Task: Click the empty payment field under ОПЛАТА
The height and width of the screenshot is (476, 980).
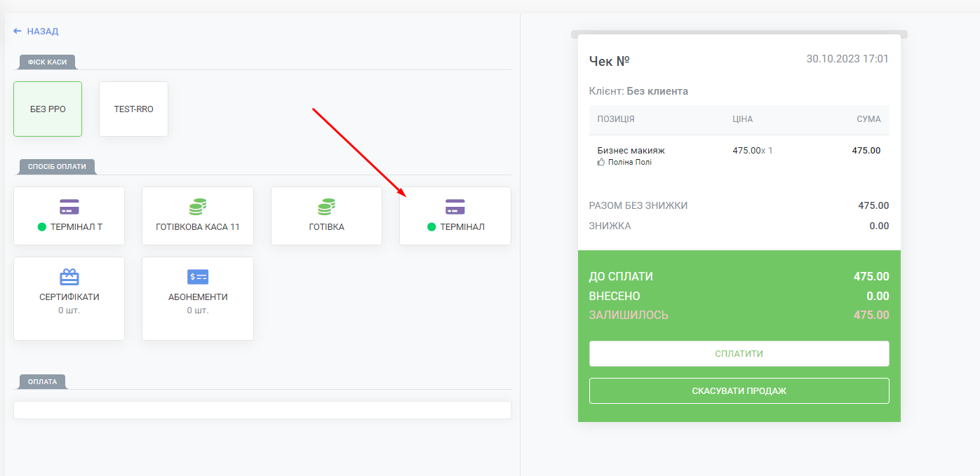Action: (262, 410)
